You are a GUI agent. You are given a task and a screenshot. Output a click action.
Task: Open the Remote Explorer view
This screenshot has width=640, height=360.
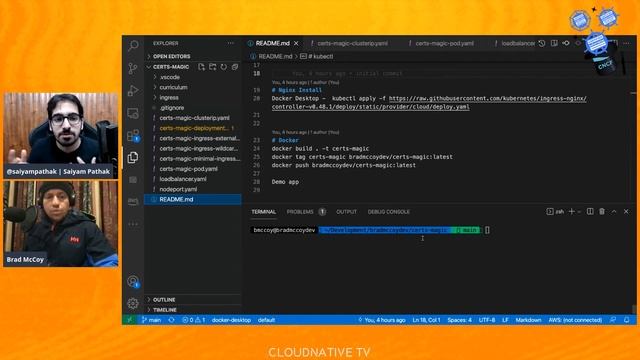click(133, 113)
